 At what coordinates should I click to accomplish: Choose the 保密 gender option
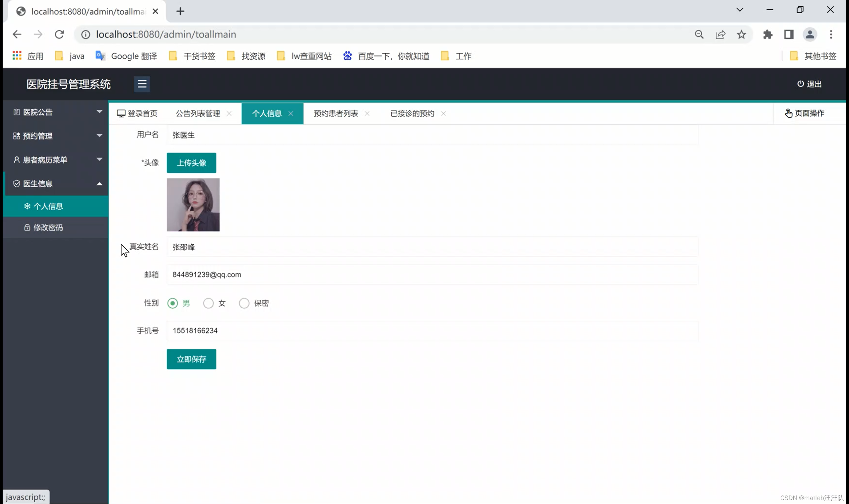point(244,303)
